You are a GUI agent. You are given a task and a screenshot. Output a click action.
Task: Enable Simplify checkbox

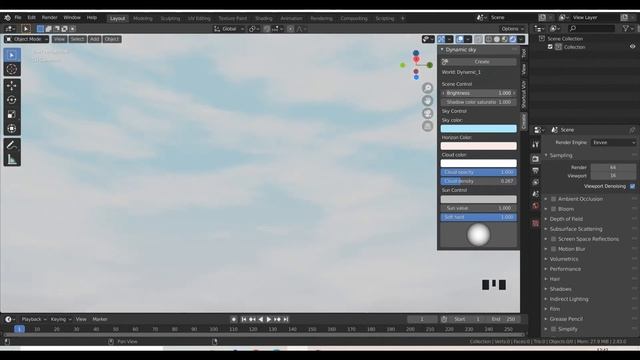[x=553, y=329]
